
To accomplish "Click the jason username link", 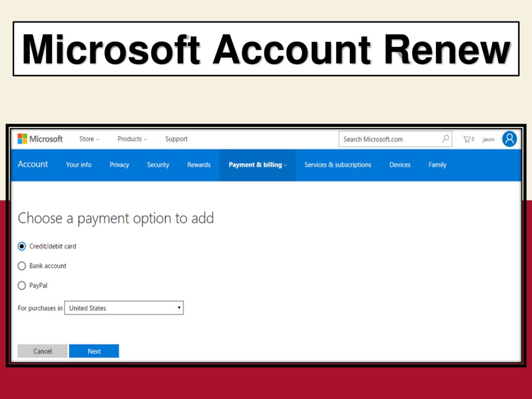I will pyautogui.click(x=488, y=139).
